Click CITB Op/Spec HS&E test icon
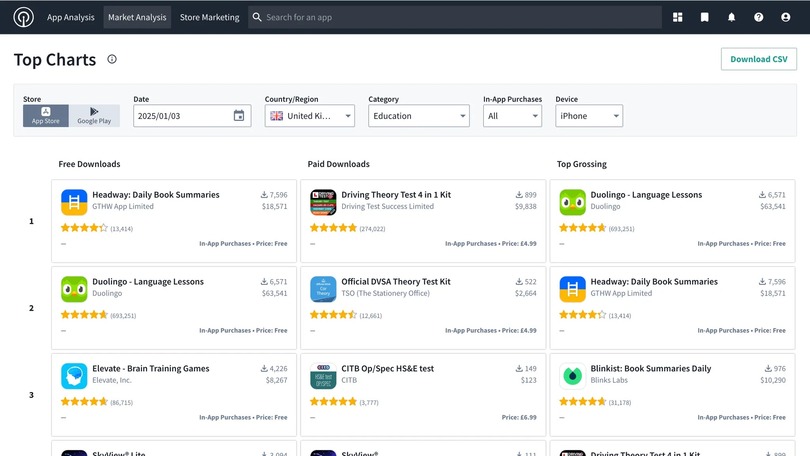Viewport: 810px width, 456px height. [x=323, y=375]
